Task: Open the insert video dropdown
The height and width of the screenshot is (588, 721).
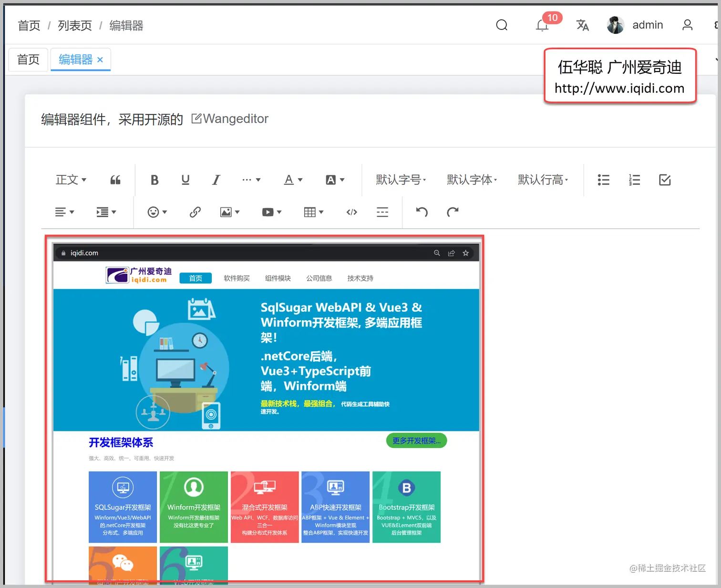Action: [x=272, y=212]
